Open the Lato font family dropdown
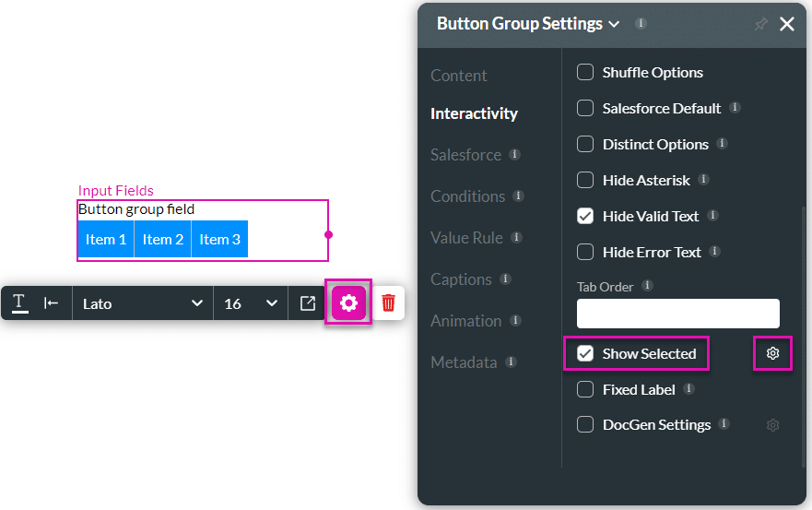The image size is (812, 510). 142,303
